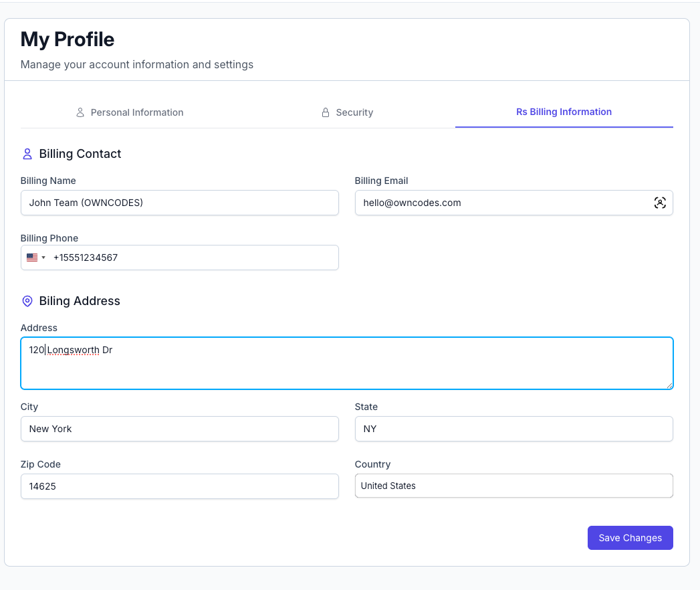700x590 pixels.
Task: Click the person icon beside Personal Information
Action: [80, 112]
